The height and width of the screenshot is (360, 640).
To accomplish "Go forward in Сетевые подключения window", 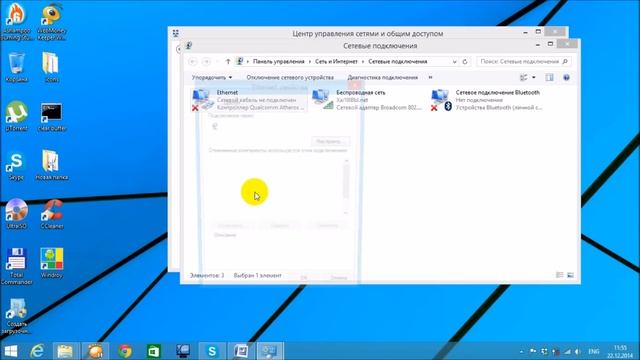I will click(207, 62).
